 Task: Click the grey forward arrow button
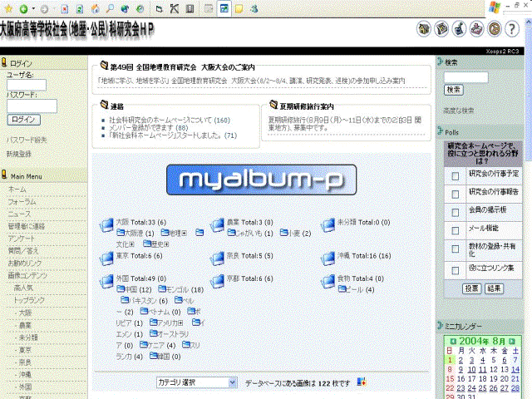point(44,9)
